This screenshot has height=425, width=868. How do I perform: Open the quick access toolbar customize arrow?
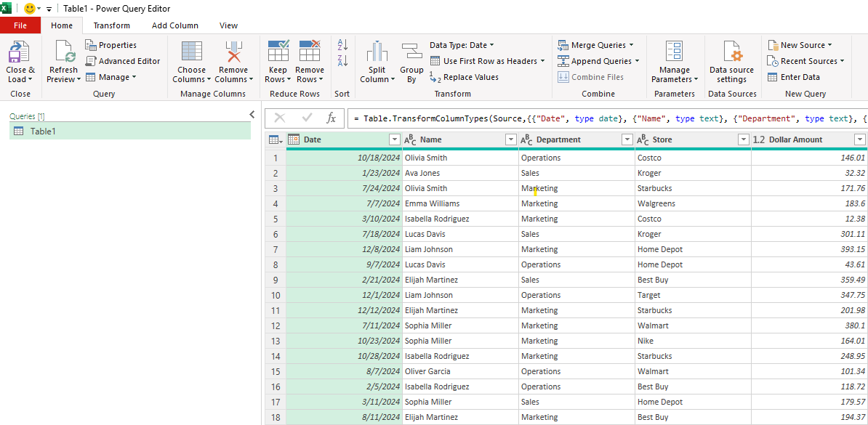click(x=49, y=9)
